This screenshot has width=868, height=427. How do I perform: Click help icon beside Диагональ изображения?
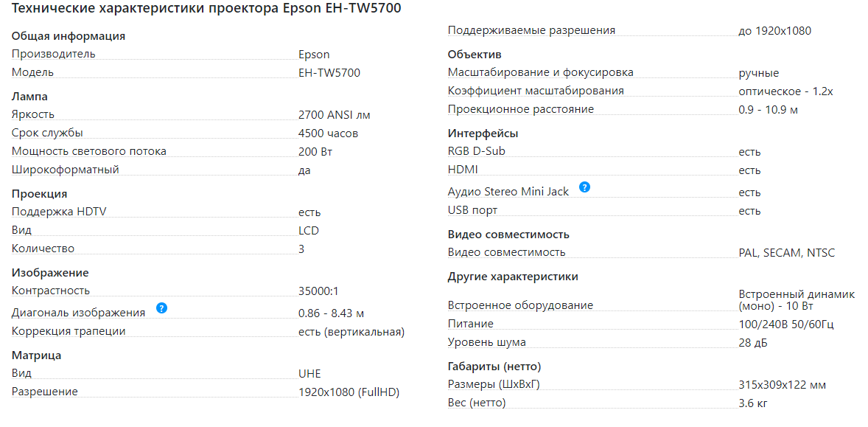point(162,308)
